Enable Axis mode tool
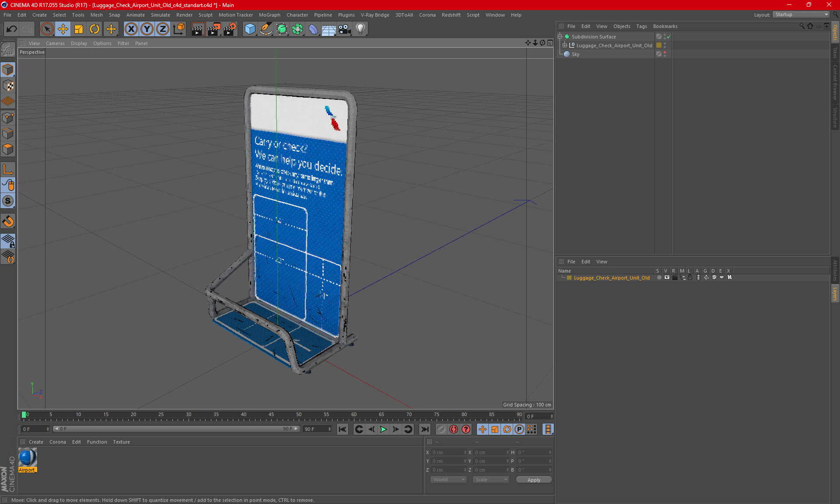The width and height of the screenshot is (840, 504). (x=8, y=169)
